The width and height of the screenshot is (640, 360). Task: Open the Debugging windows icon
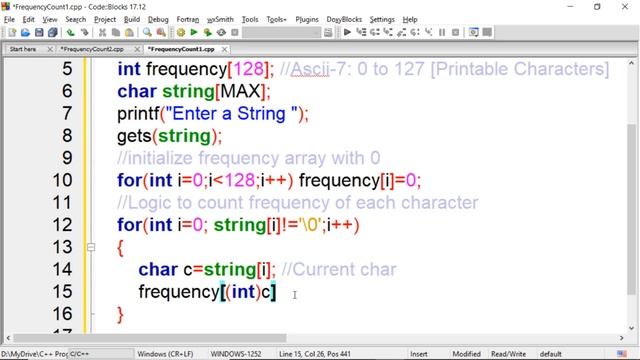pyautogui.click(x=473, y=32)
